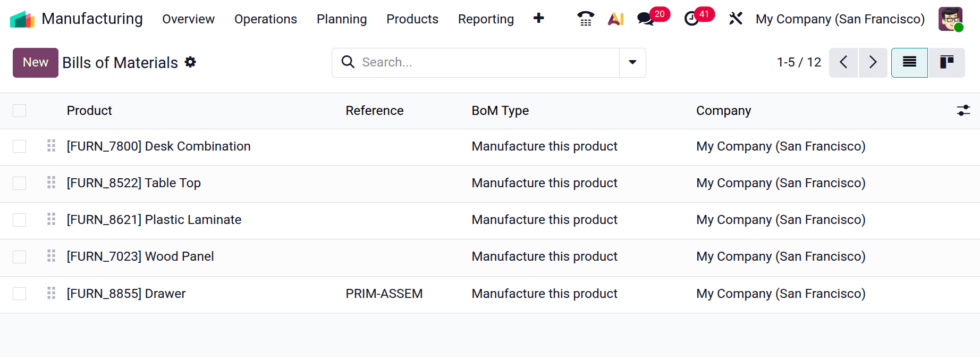Check the Desk Combination row checkbox
This screenshot has height=357, width=980.
tap(20, 146)
